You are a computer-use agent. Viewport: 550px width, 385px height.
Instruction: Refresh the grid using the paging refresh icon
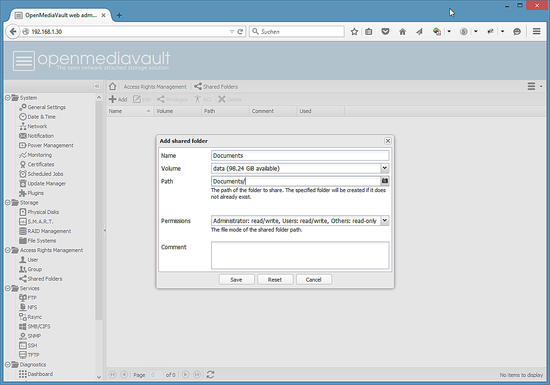[x=210, y=374]
